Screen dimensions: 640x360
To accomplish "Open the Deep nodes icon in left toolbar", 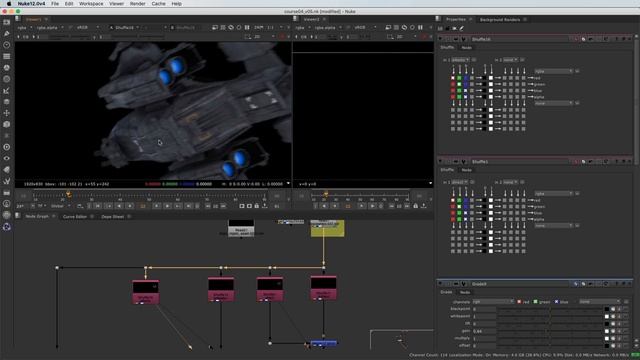I will [7, 147].
